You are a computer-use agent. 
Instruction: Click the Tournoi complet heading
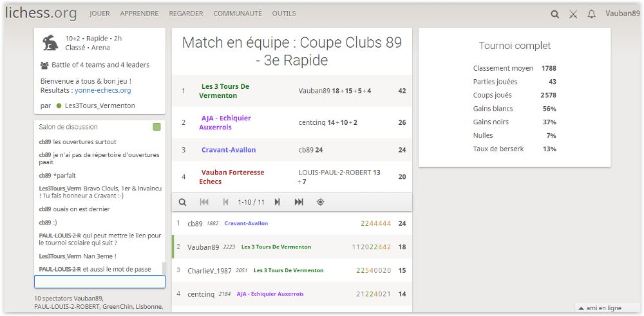[x=515, y=46]
